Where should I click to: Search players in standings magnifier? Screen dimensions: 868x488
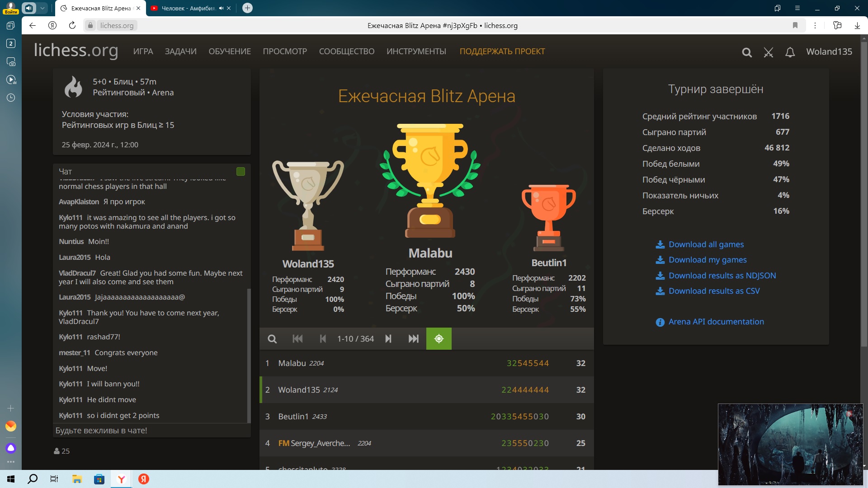point(272,339)
